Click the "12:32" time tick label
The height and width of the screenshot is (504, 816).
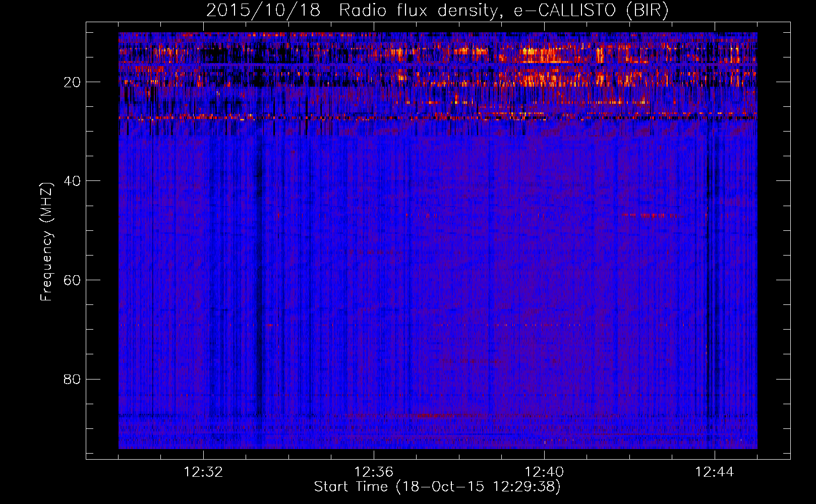pyautogui.click(x=203, y=472)
